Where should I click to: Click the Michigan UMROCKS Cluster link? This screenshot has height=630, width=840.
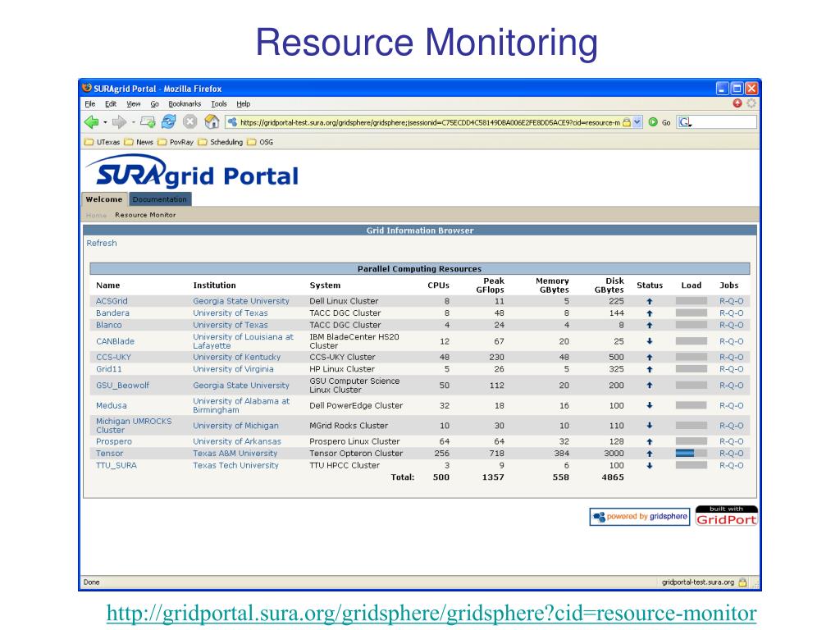coord(134,426)
